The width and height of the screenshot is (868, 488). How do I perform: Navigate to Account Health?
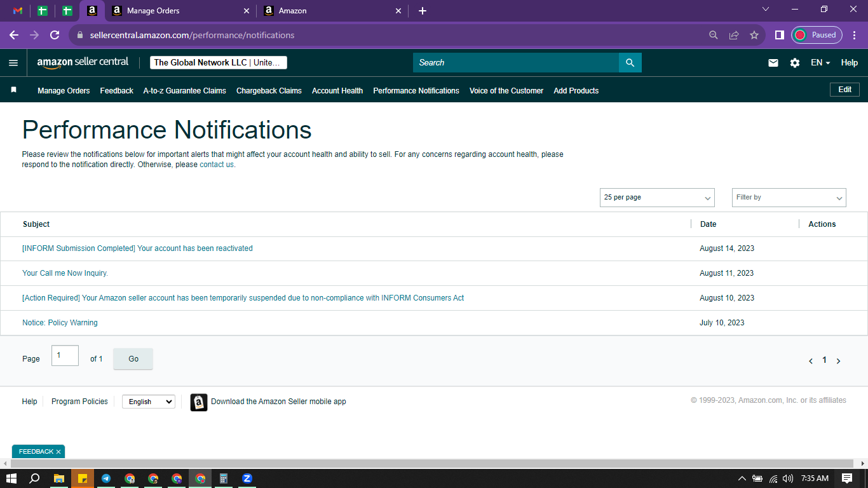(337, 91)
